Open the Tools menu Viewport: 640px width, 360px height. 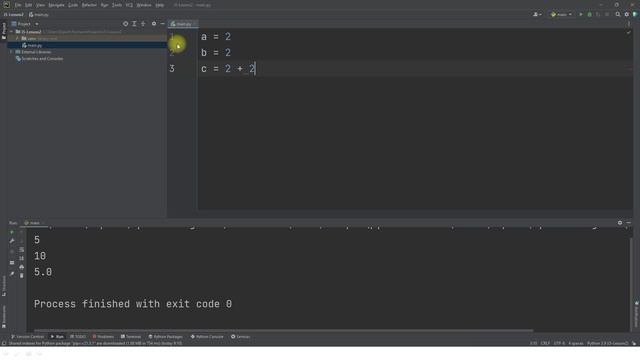click(x=117, y=5)
